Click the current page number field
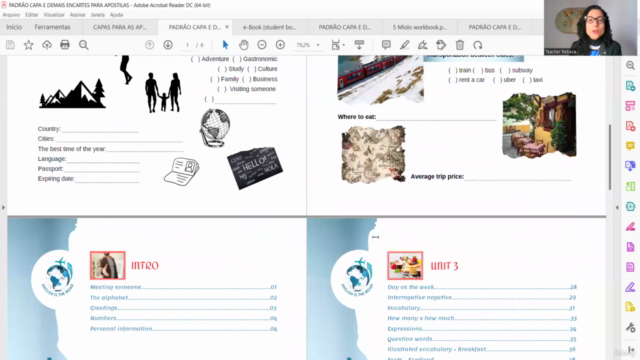This screenshot has width=640, height=360. (187, 45)
